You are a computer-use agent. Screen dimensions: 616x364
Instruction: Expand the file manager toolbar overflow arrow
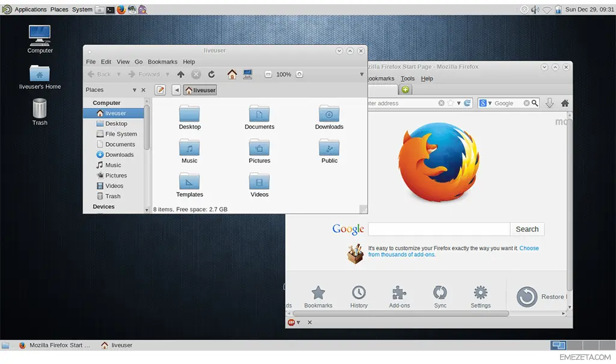click(362, 74)
